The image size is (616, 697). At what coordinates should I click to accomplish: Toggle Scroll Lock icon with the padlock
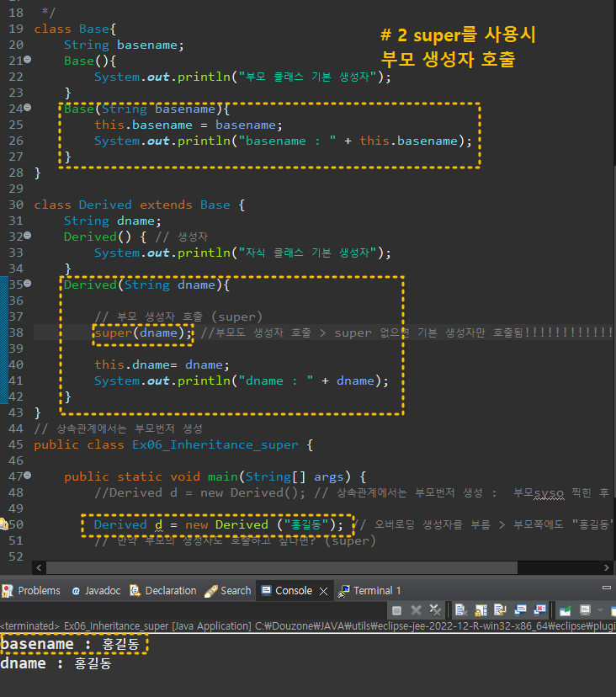point(481,610)
